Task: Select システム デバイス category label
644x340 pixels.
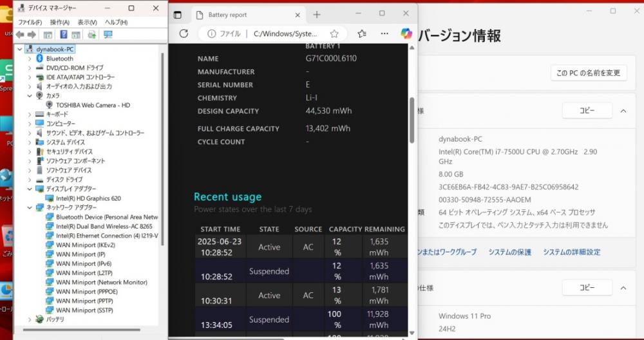Action: tap(65, 142)
